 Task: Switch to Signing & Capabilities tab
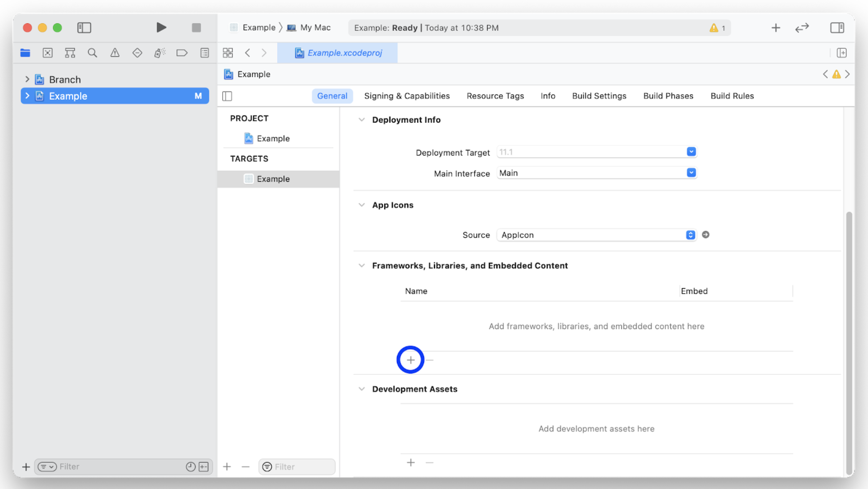tap(407, 96)
